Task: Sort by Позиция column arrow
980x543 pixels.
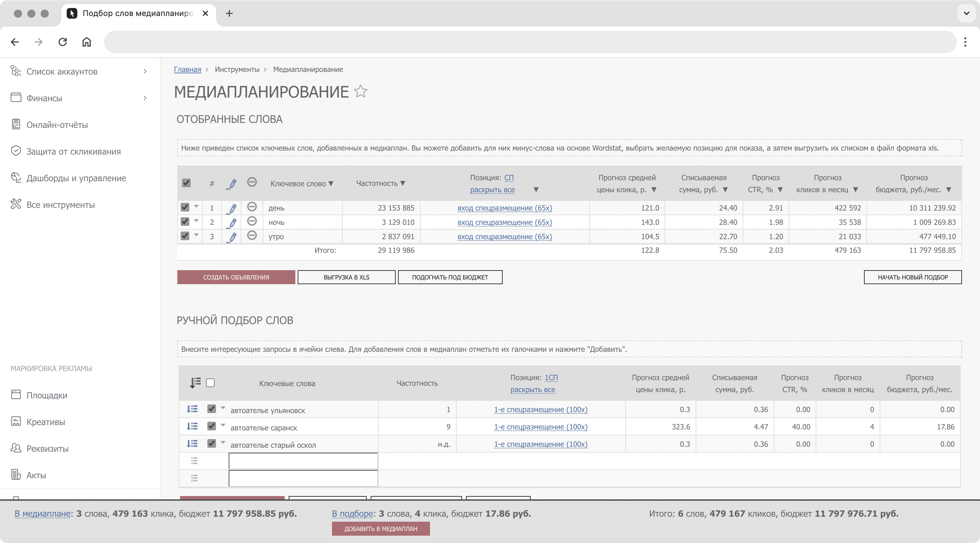Action: tap(536, 190)
